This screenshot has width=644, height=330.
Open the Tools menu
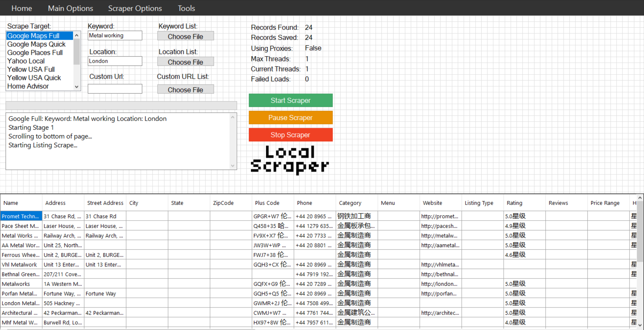(x=186, y=8)
